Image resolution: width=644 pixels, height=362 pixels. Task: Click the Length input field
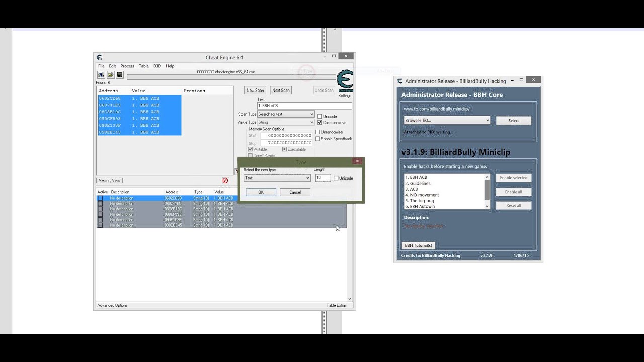(x=323, y=178)
